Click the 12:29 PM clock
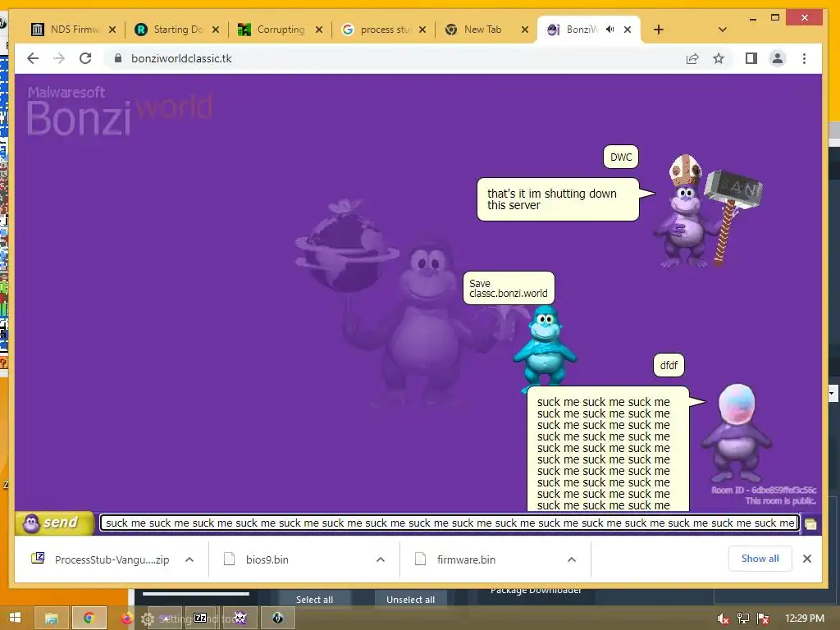The image size is (840, 630). coord(804,619)
